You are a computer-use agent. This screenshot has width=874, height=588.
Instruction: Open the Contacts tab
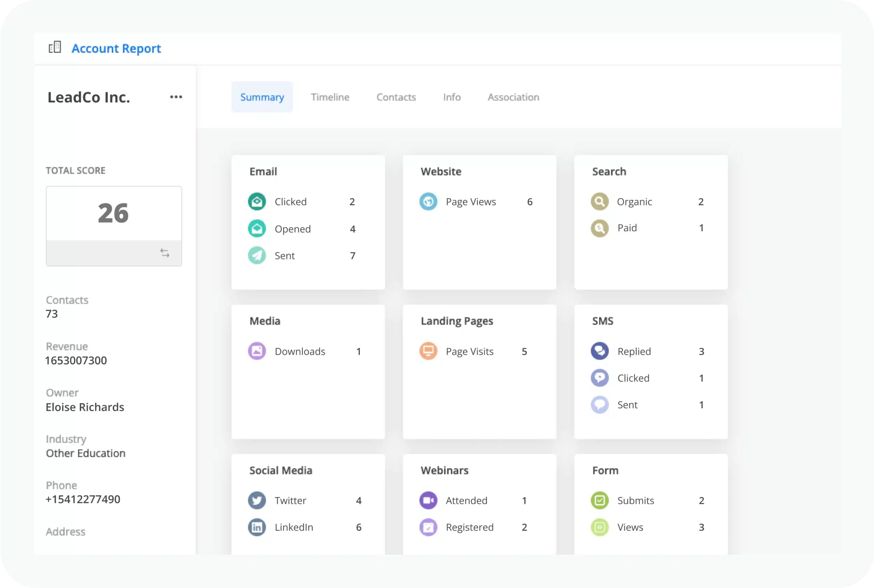pos(396,97)
